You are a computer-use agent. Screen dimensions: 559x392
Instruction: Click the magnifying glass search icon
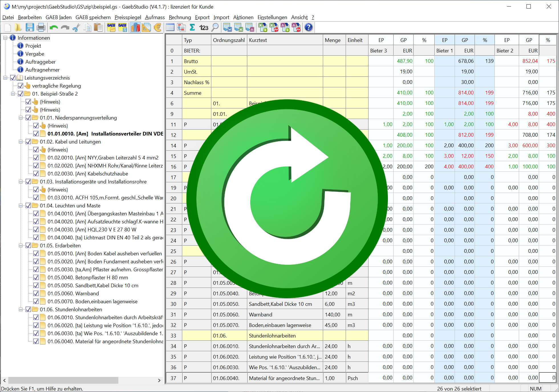coord(215,28)
